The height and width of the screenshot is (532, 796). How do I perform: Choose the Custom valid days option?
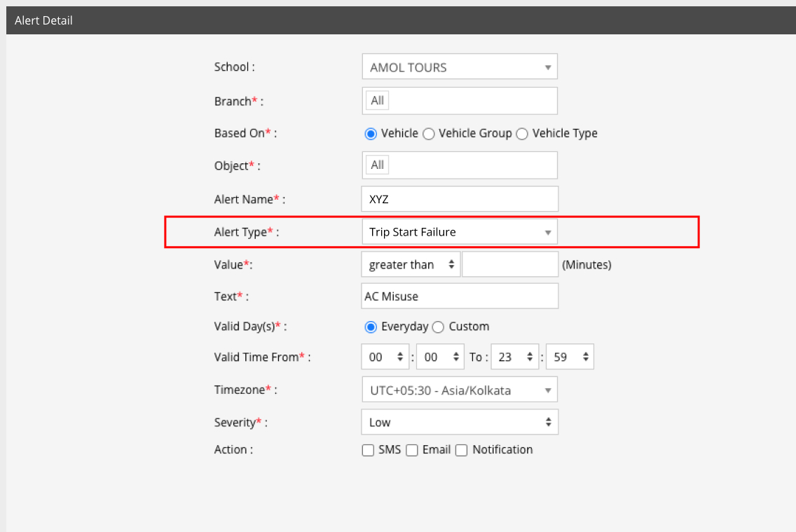pyautogui.click(x=439, y=327)
